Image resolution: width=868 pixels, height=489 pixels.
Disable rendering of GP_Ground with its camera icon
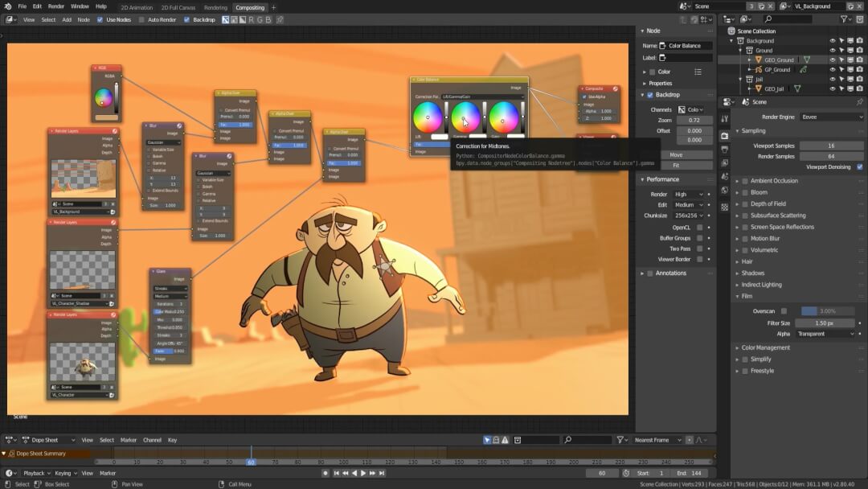click(x=859, y=70)
